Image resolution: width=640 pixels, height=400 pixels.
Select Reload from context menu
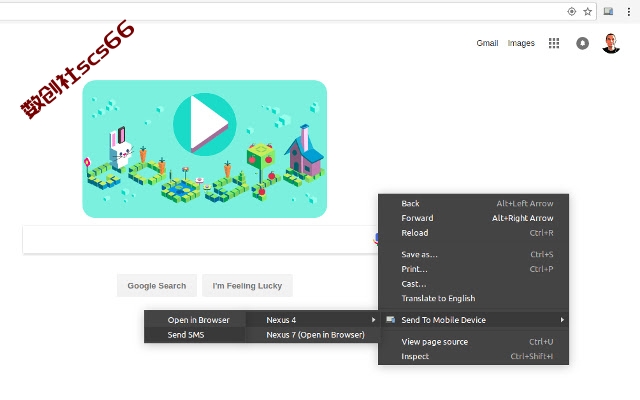tap(473, 233)
